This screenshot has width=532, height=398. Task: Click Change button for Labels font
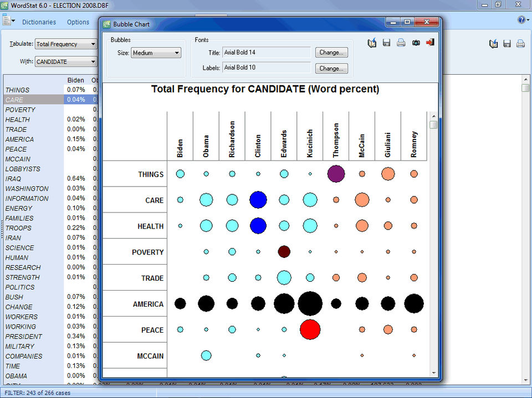(331, 68)
